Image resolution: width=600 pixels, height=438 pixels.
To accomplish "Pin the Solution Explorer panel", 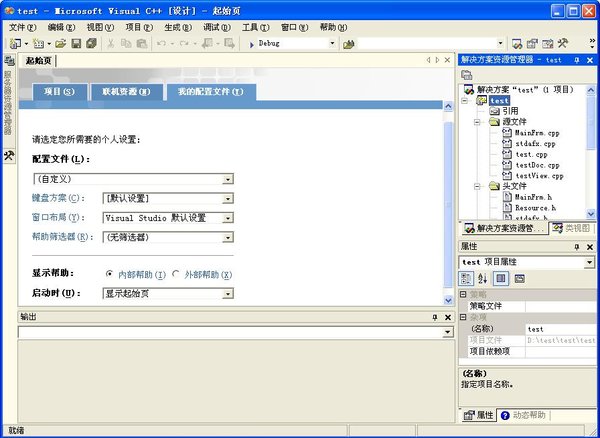I will pyautogui.click(x=577, y=60).
